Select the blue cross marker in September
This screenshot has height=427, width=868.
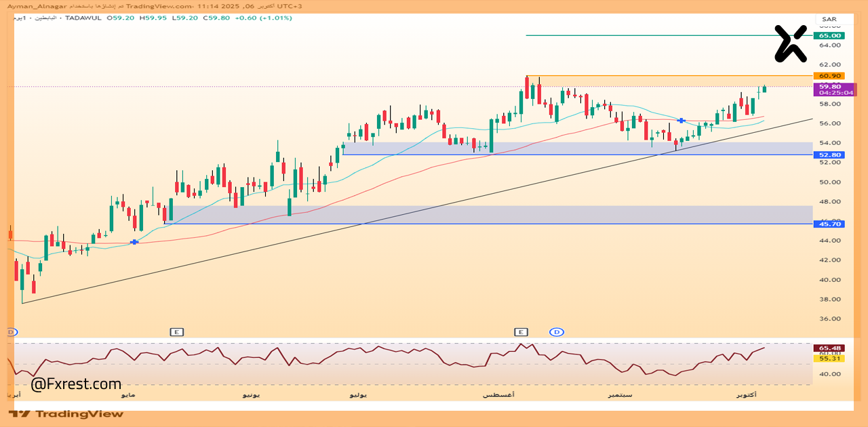[x=682, y=121]
